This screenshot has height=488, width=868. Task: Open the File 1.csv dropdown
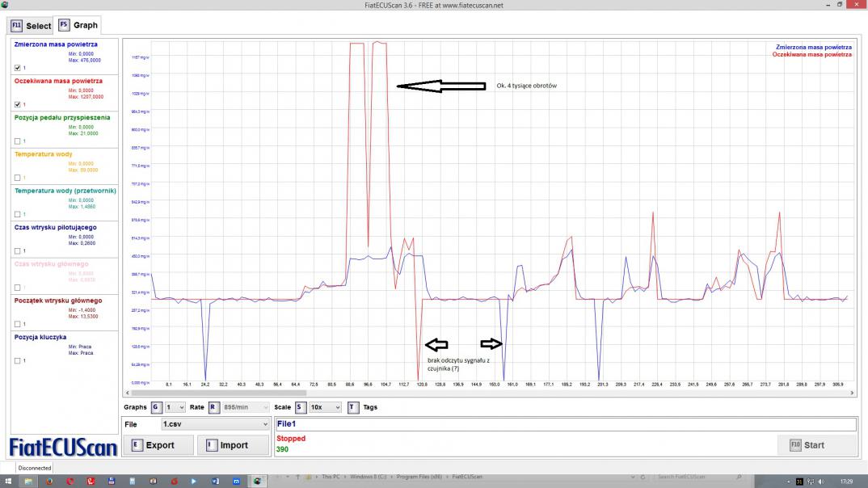(215, 424)
